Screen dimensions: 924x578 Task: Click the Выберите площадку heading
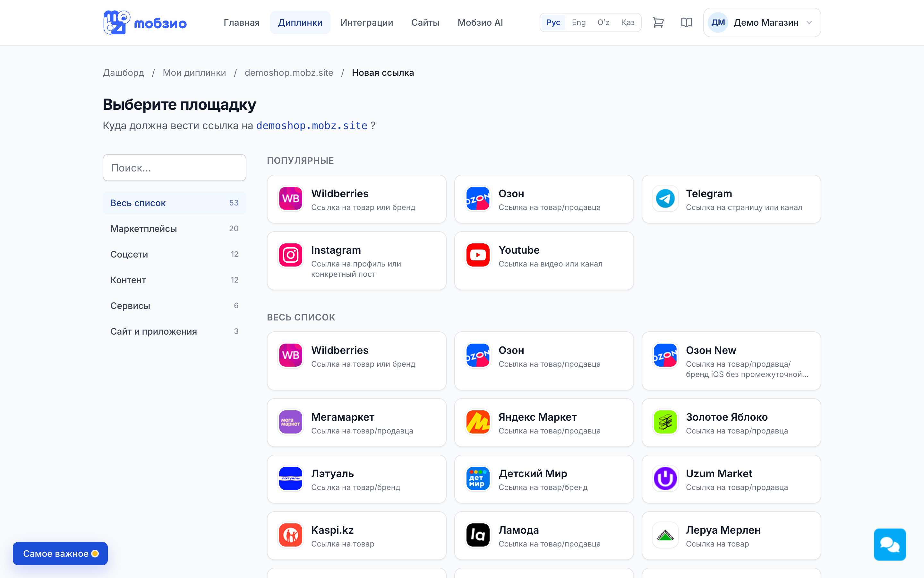[x=179, y=105]
